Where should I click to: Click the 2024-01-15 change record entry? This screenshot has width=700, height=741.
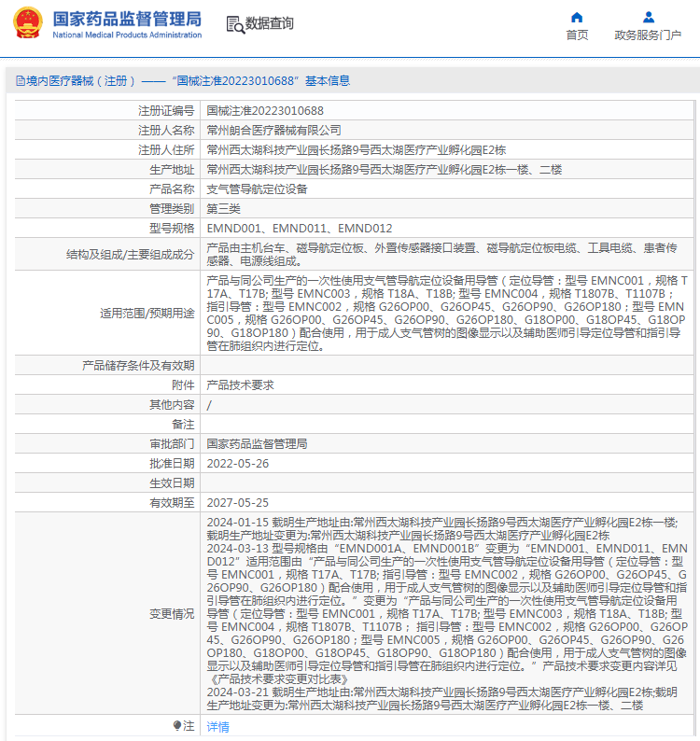tap(442, 529)
